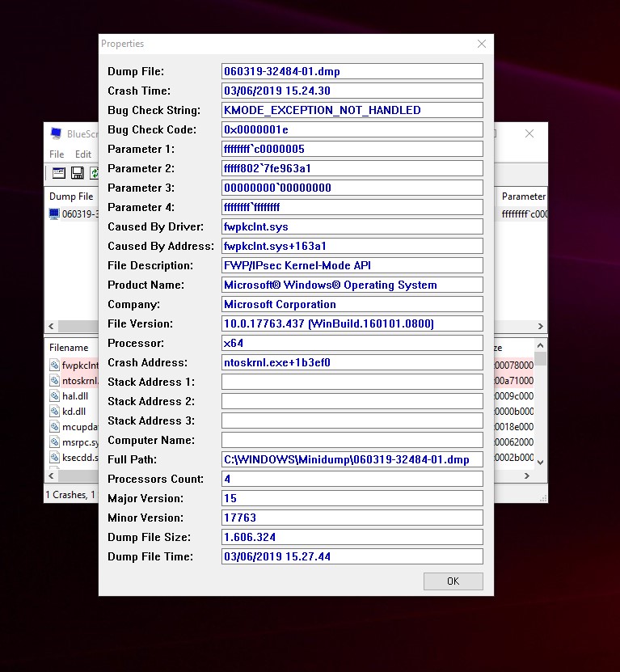This screenshot has width=620, height=672.
Task: Click the Crash Time value field
Action: (352, 91)
